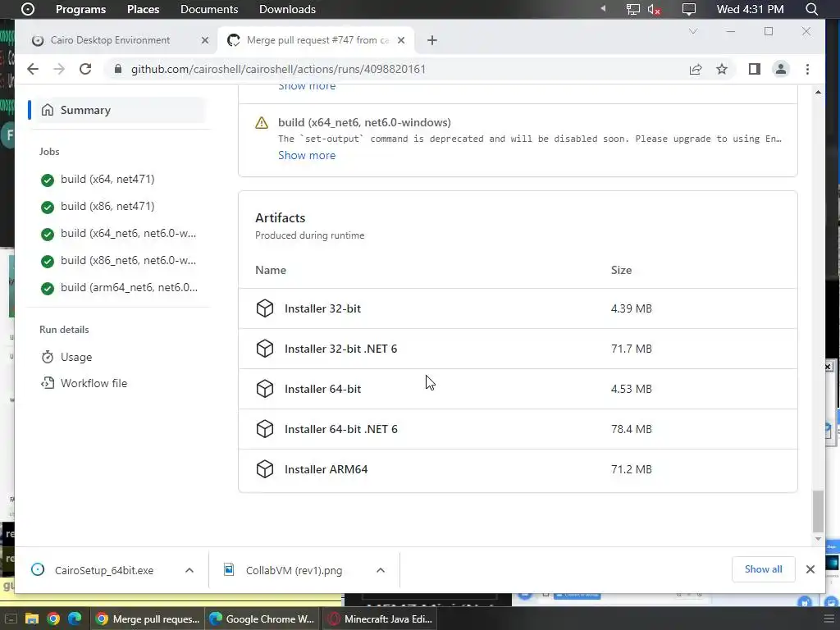The height and width of the screenshot is (630, 840).
Task: Click the 78.4 MB size value
Action: (631, 429)
